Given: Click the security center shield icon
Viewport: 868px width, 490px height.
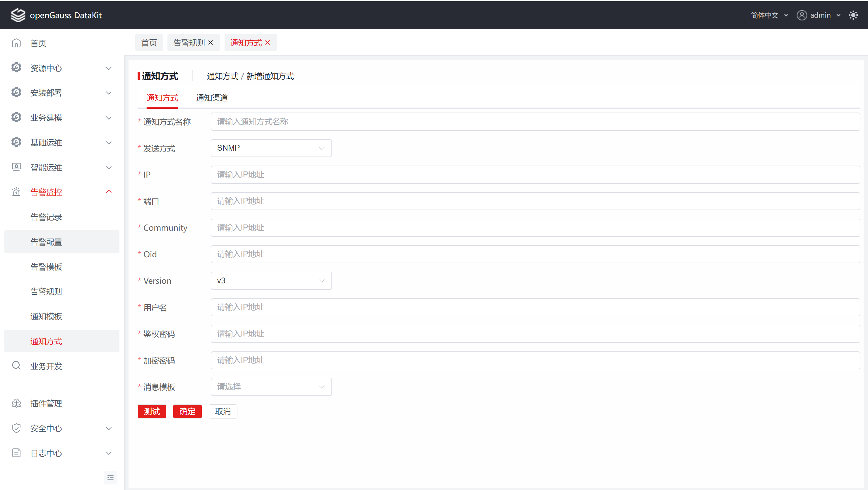Looking at the screenshot, I should pyautogui.click(x=16, y=428).
